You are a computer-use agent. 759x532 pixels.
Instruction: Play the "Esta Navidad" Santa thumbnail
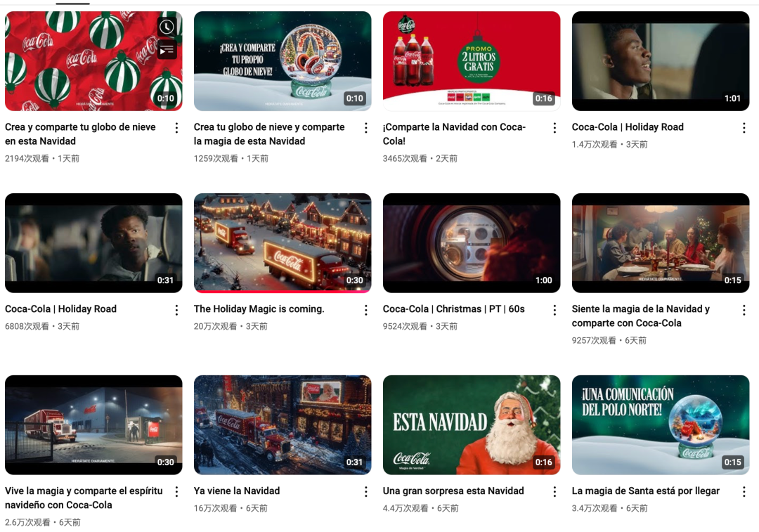point(472,425)
